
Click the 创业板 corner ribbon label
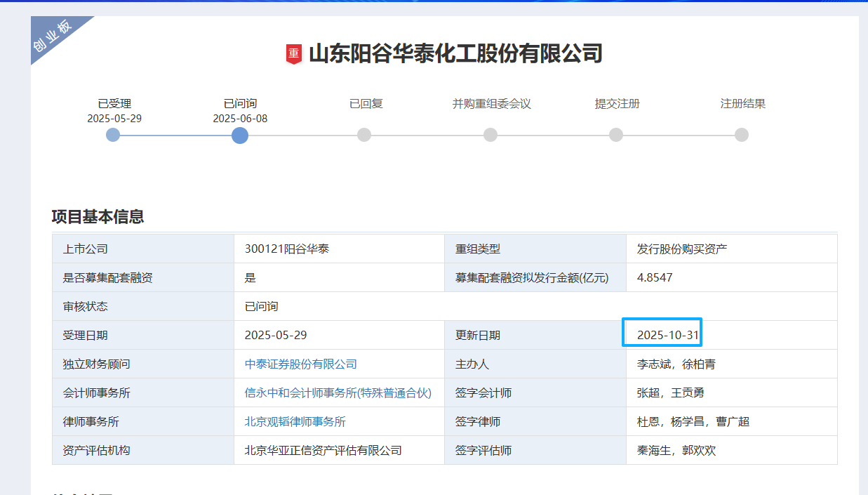(53, 37)
